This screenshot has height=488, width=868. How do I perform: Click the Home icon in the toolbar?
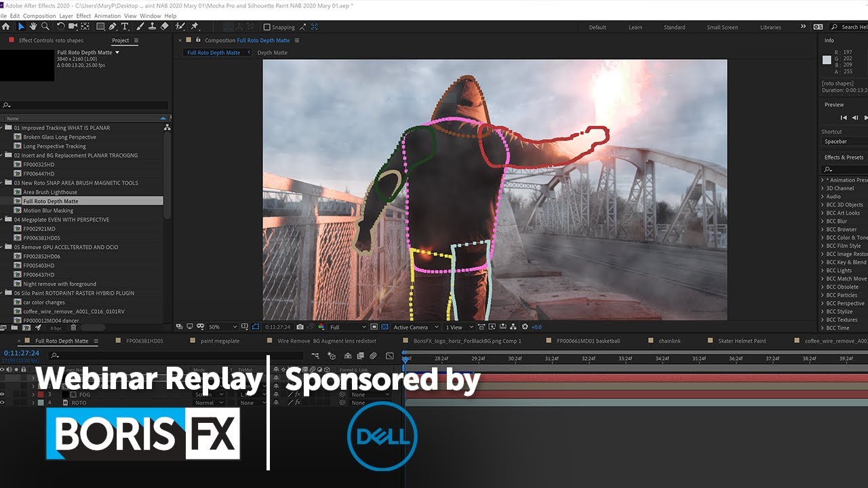click(6, 26)
